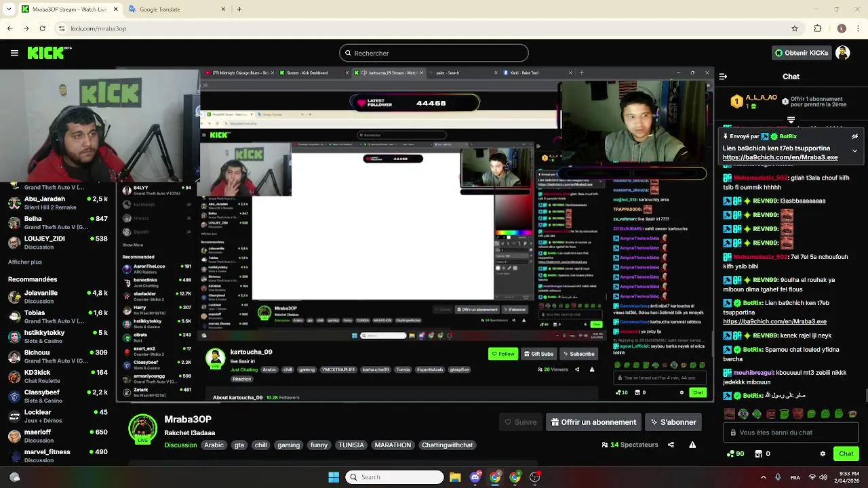
Task: Open the Discussion category link
Action: (x=180, y=445)
